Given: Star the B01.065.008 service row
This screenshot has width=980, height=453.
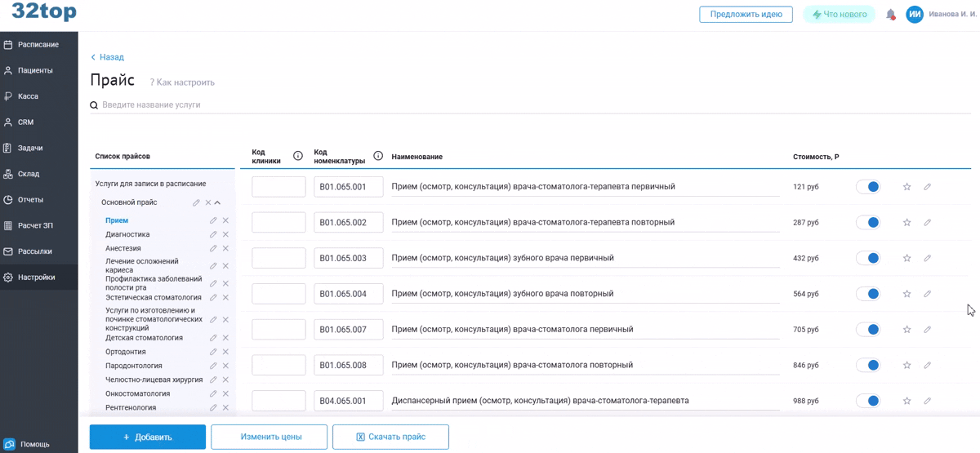Looking at the screenshot, I should click(906, 366).
